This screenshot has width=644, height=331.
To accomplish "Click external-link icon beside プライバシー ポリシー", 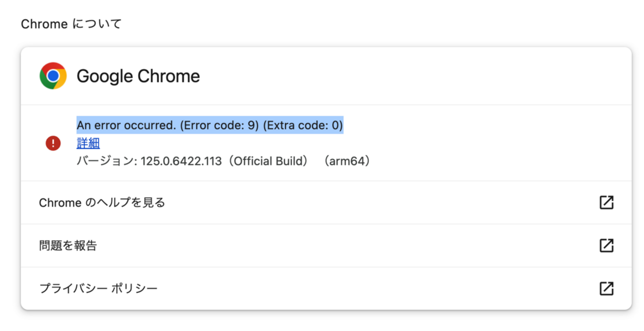I will point(606,288).
